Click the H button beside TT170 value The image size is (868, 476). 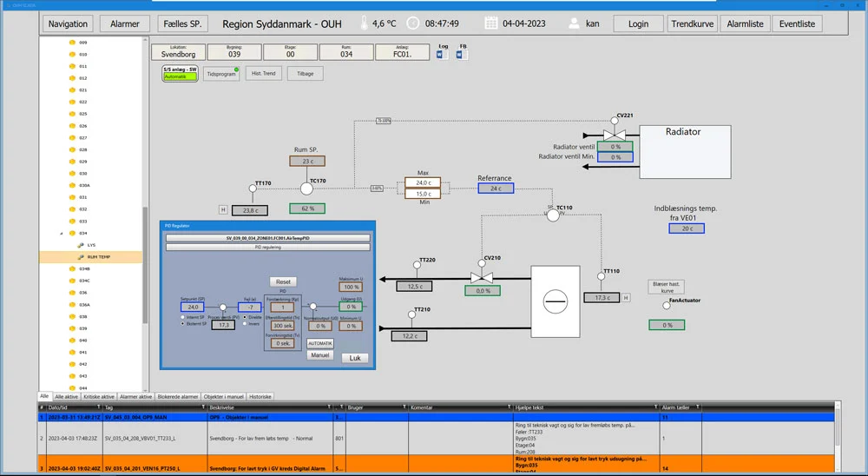pos(223,209)
